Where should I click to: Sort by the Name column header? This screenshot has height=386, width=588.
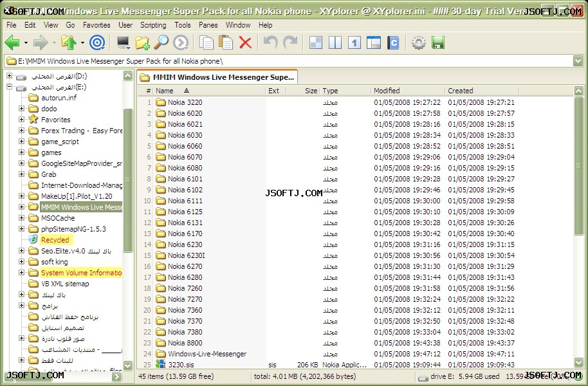point(210,91)
